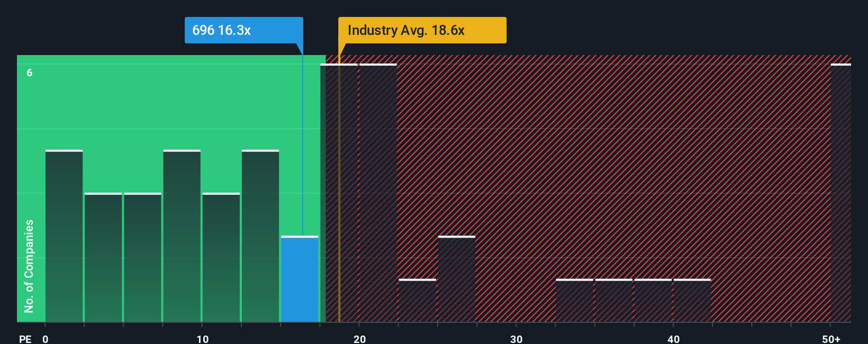This screenshot has height=344, width=868.
Task: Click the x-axis tick label '50+'
Action: tap(831, 339)
